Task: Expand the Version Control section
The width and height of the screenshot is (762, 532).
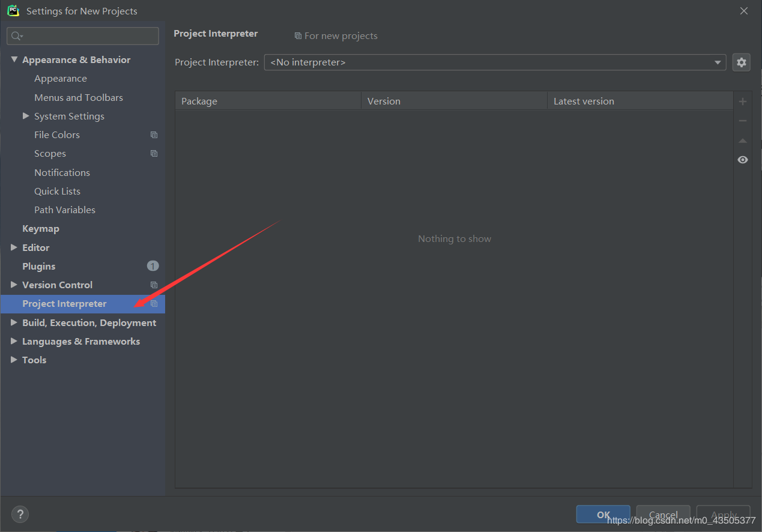Action: tap(14, 285)
